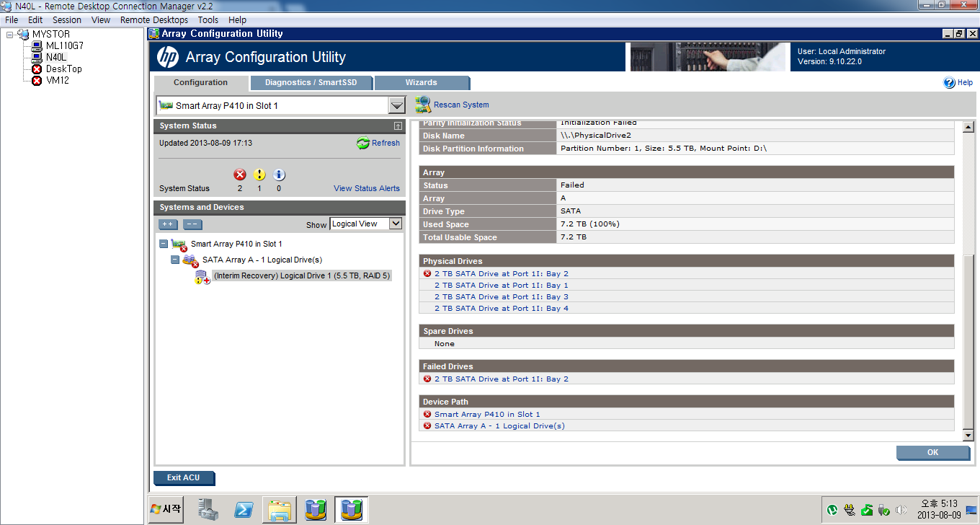The width and height of the screenshot is (980, 525).
Task: Click the Exit ACU button
Action: point(184,478)
